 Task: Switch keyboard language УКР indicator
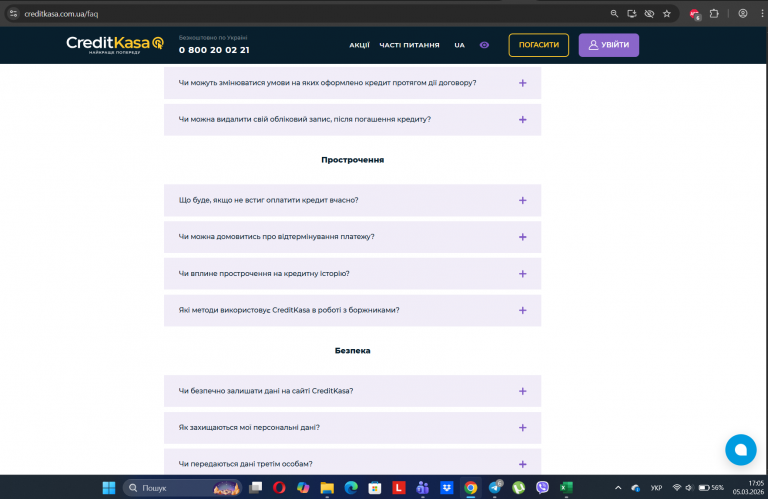point(656,488)
